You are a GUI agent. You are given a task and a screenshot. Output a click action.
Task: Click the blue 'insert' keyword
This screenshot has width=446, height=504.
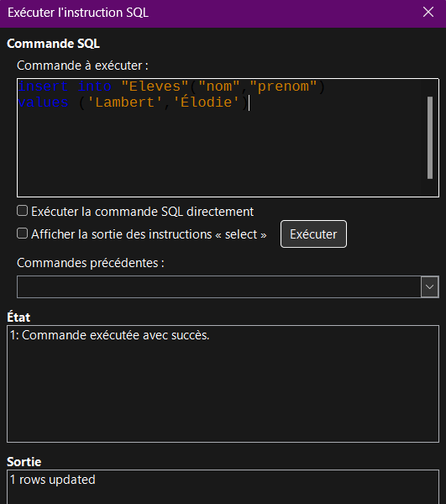pyautogui.click(x=43, y=87)
